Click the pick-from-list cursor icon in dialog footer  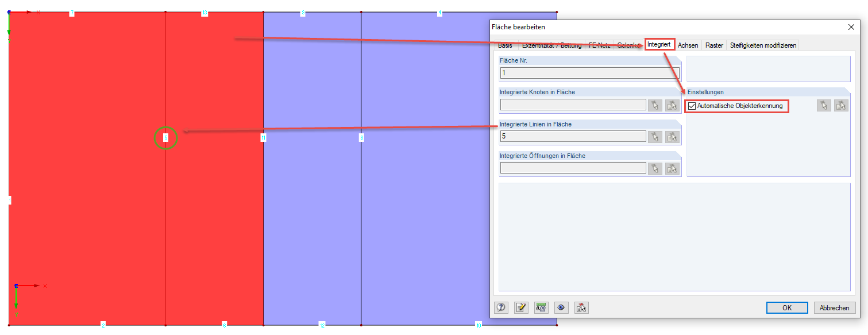(x=581, y=307)
